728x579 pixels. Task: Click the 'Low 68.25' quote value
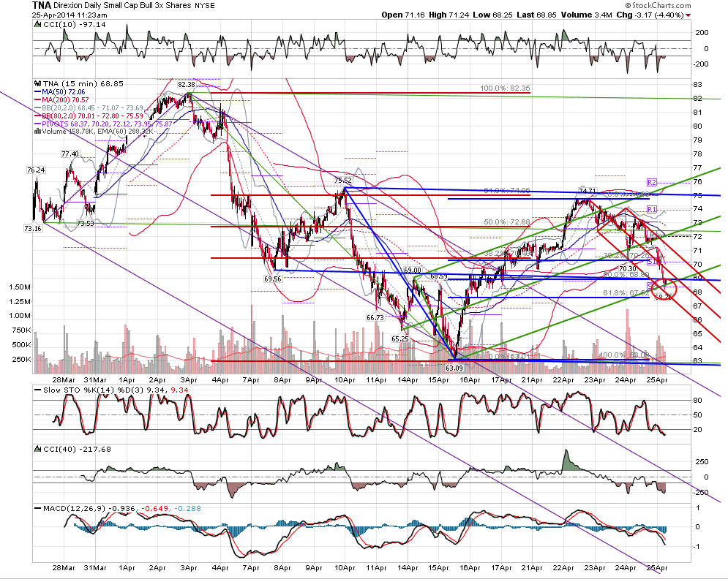pyautogui.click(x=492, y=15)
